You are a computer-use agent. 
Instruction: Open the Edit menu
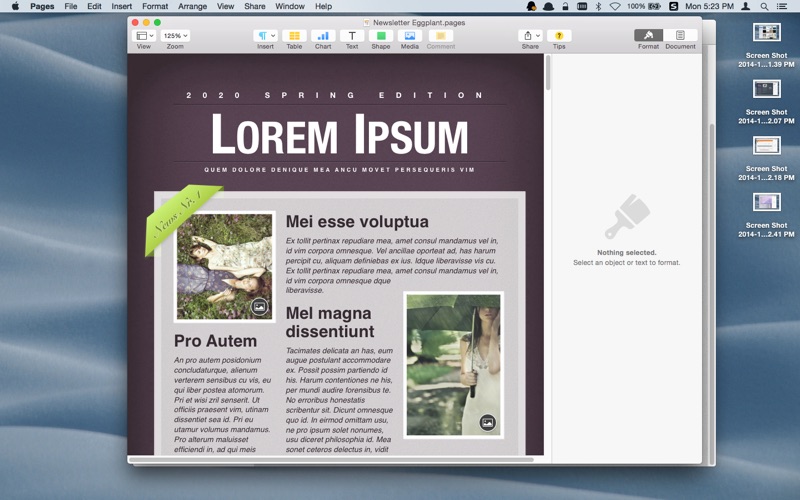(x=94, y=6)
